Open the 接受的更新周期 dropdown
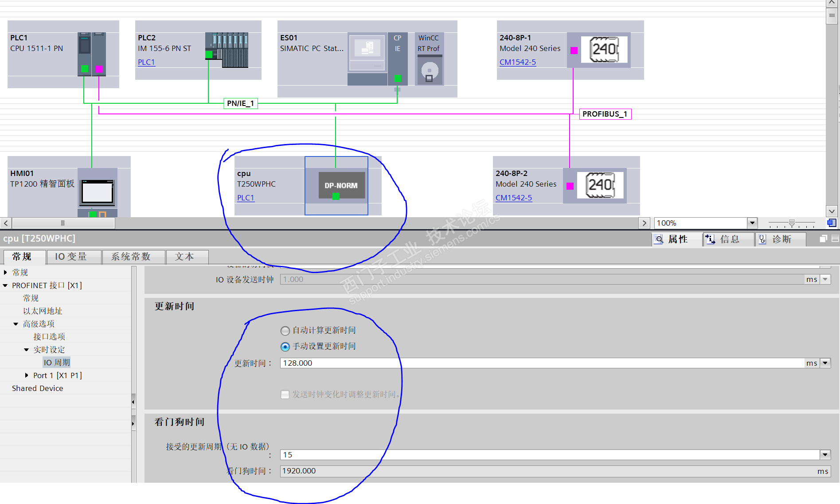 [825, 455]
